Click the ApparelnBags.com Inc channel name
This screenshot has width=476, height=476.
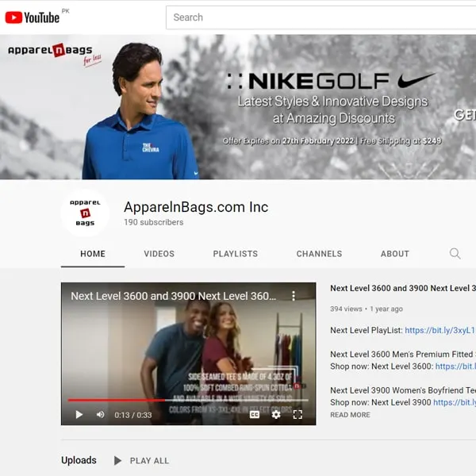tap(196, 207)
